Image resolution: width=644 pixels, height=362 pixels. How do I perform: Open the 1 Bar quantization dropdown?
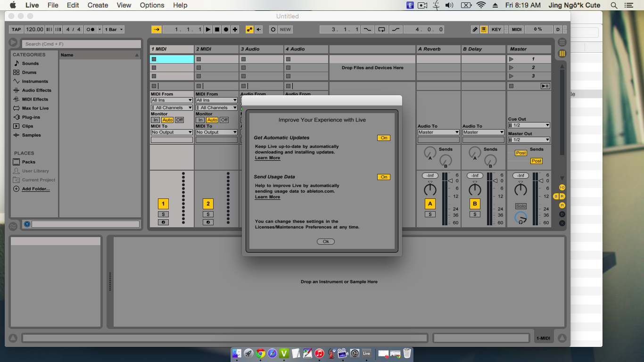114,29
